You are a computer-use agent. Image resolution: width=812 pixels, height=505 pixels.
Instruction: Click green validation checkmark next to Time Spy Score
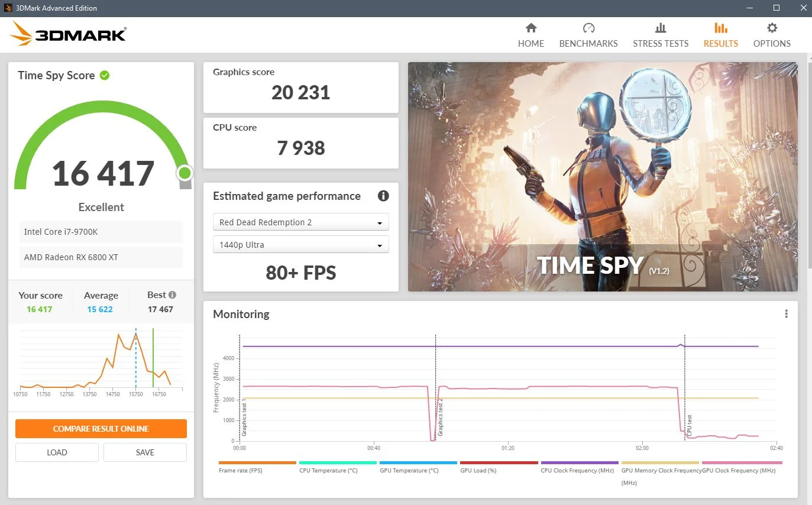tap(105, 75)
